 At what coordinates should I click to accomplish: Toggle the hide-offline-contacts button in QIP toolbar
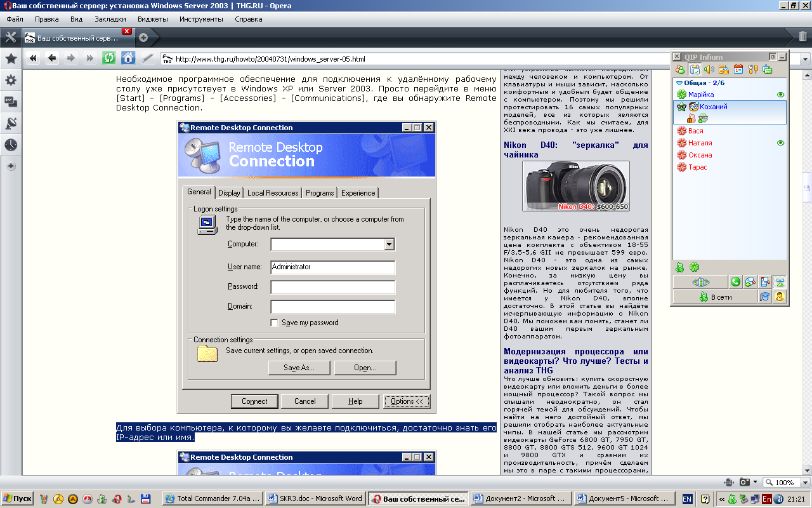click(680, 69)
